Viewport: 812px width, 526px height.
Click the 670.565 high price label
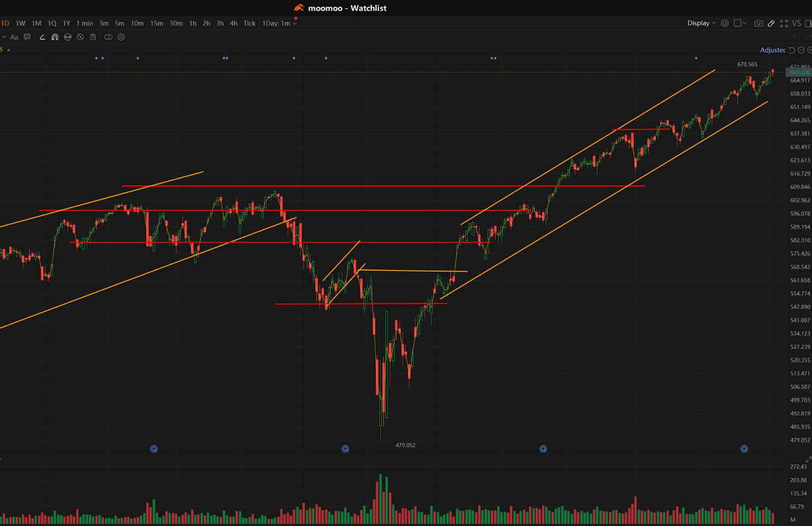coord(747,64)
